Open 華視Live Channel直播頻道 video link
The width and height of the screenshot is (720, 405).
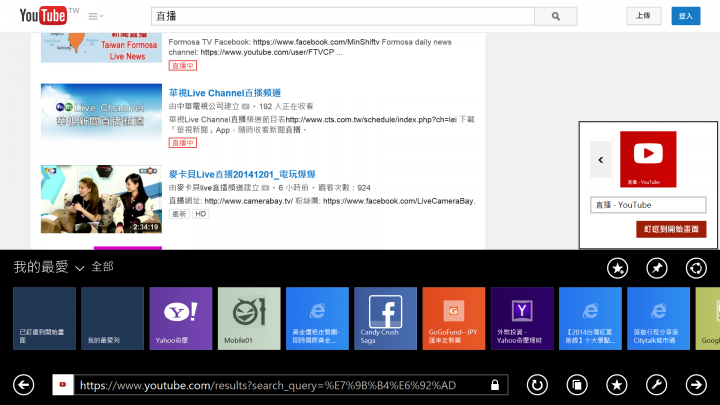click(225, 93)
